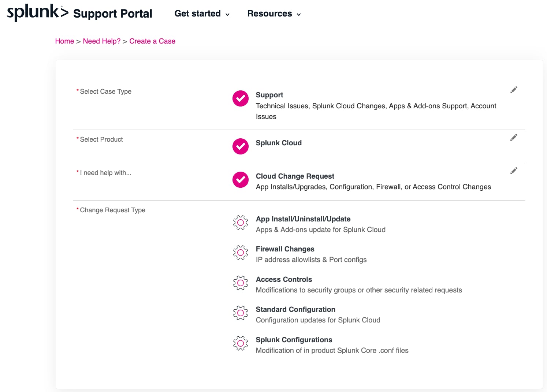
Task: Click 'Apps & Add-ons update for Splunk Cloud'
Action: click(321, 229)
